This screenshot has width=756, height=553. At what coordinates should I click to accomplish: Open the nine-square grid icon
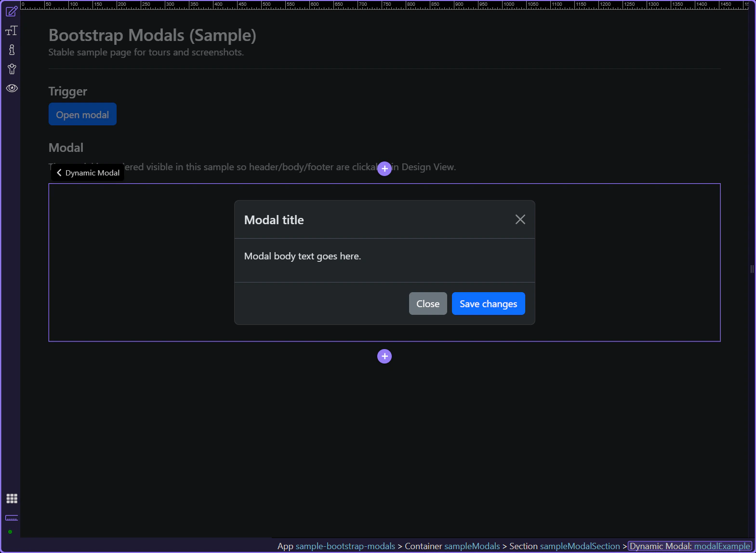(12, 499)
